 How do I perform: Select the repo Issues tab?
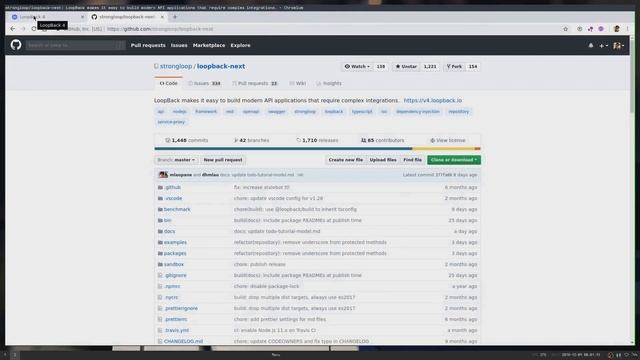204,83
